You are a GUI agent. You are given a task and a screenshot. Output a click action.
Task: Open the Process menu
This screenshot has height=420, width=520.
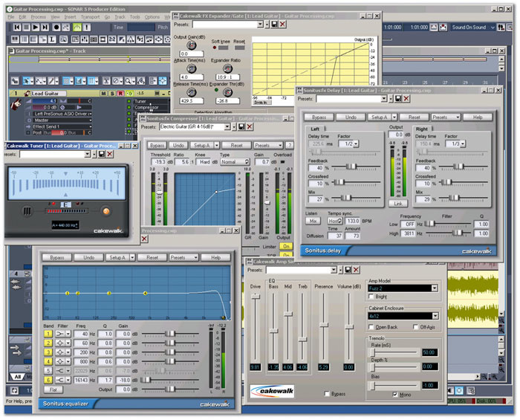(39, 17)
